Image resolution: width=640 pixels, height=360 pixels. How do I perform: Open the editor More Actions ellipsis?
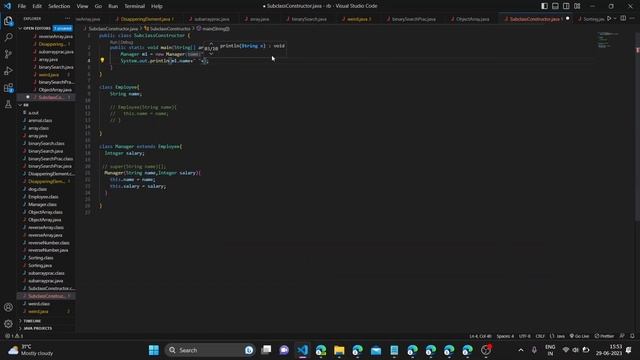(x=632, y=18)
